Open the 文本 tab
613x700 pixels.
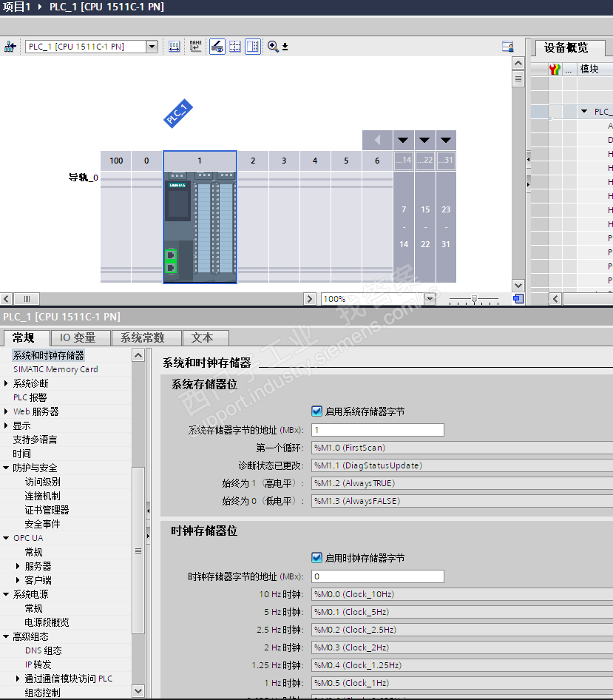click(206, 337)
